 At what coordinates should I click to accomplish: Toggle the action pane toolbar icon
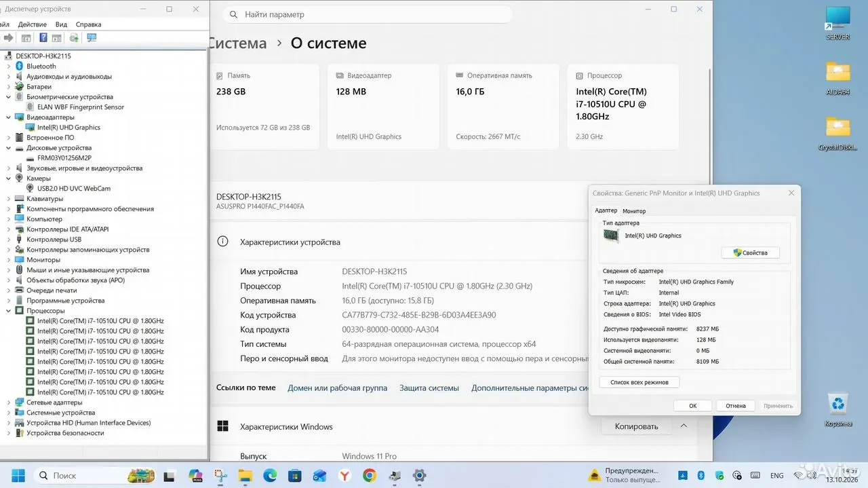tap(57, 38)
